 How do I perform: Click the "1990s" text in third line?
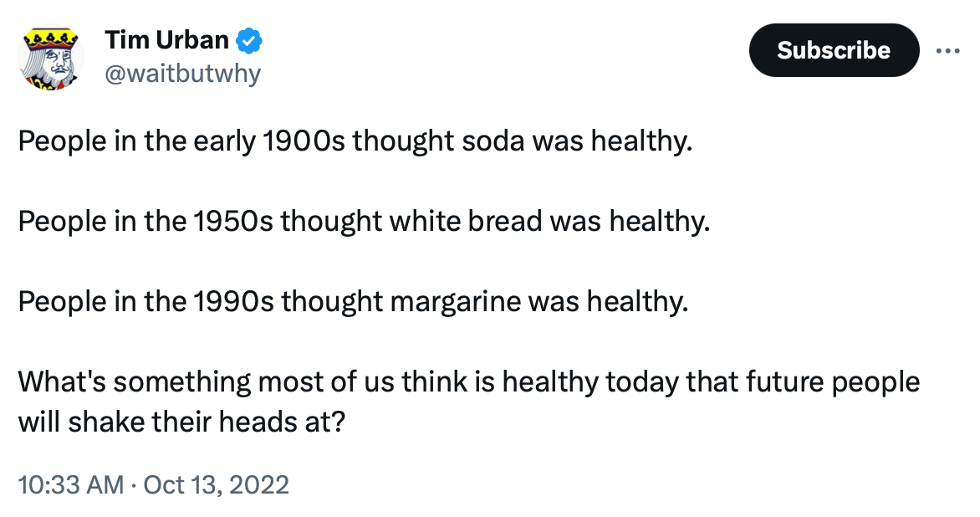click(x=233, y=301)
